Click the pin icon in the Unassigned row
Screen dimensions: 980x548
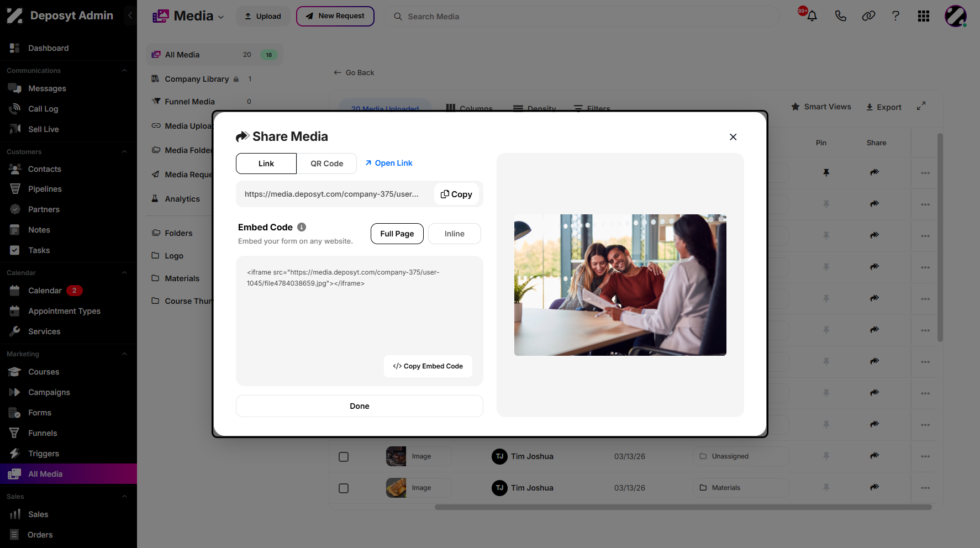click(826, 456)
